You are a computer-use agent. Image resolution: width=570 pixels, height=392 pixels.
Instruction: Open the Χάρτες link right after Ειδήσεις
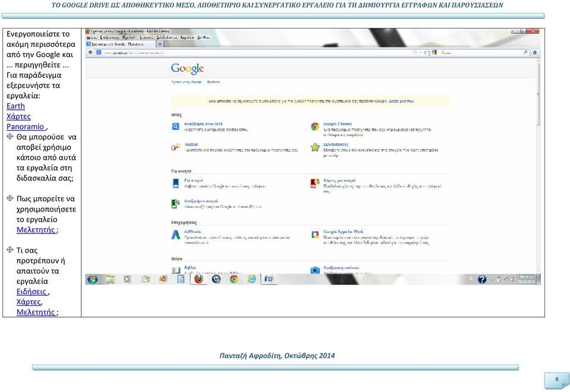(x=28, y=302)
